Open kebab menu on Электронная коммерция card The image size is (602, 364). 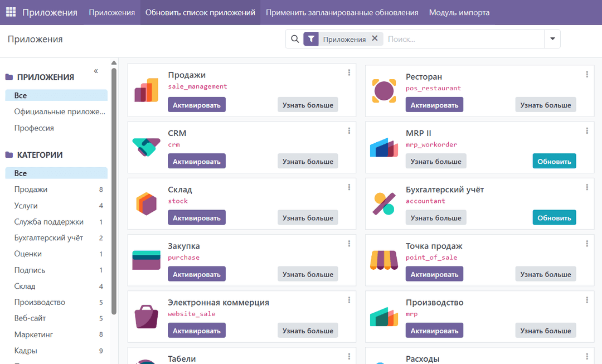(349, 300)
